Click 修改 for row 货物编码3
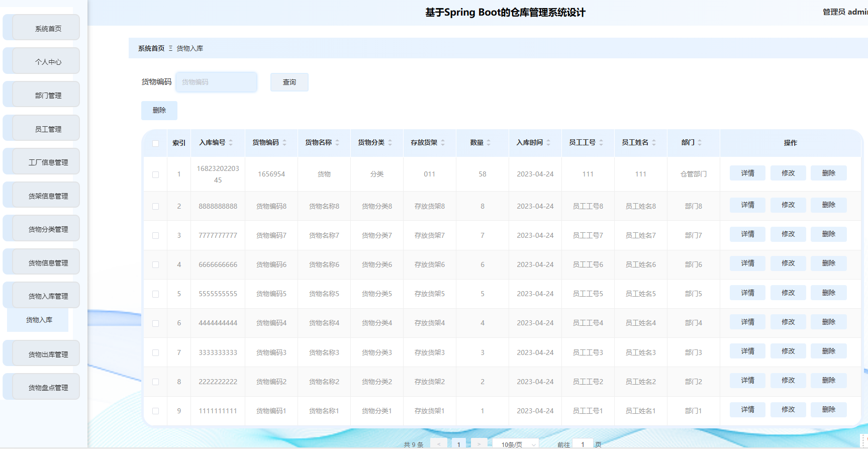The width and height of the screenshot is (868, 449). [x=788, y=351]
